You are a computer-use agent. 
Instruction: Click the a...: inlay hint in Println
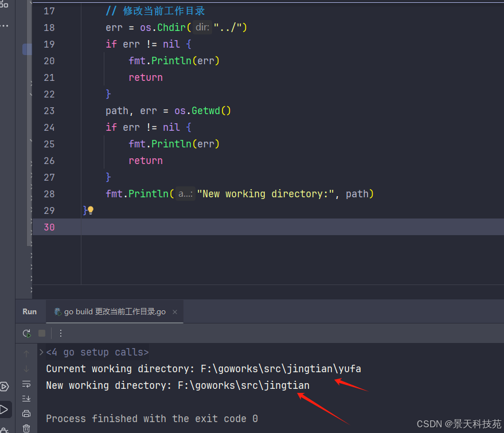[185, 194]
